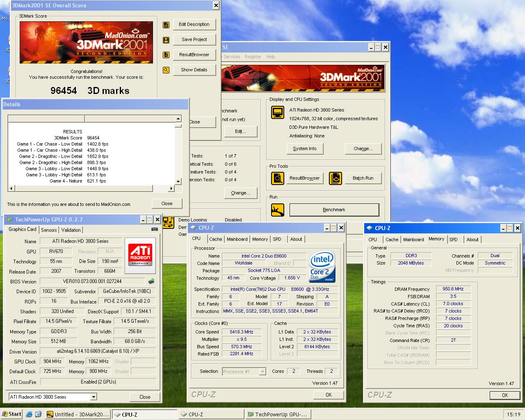525x420 pixels.
Task: Click the Internet Explorer quick launch icon
Action: click(29, 414)
